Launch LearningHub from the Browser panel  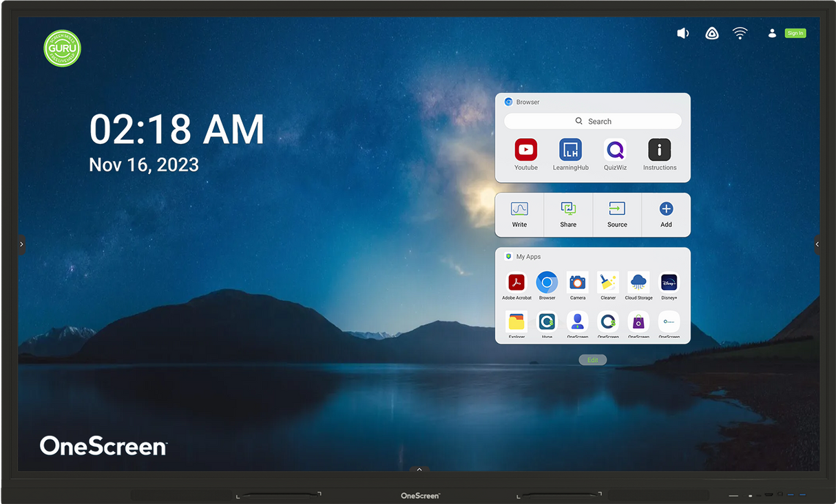pos(570,150)
